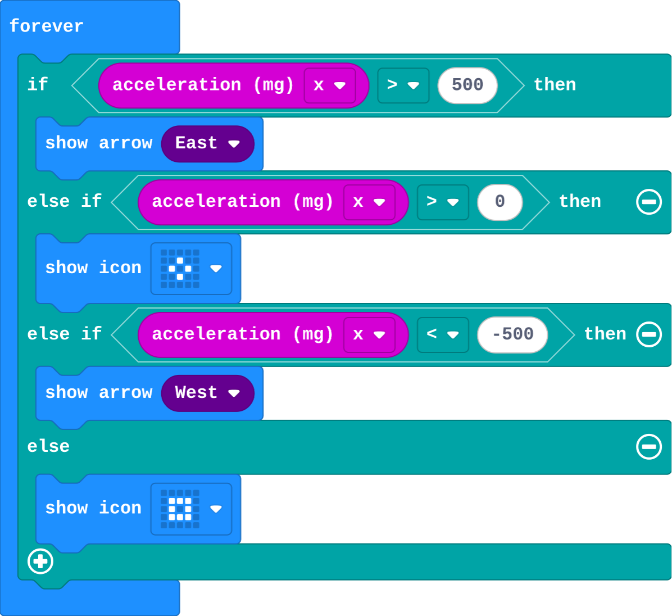
Task: Edit the 500 threshold value
Action: tap(467, 85)
